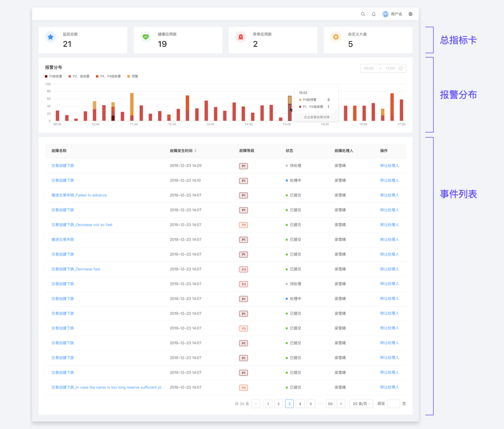Screen dimensions: 504x429
Task: Click 转让处理人 in the 14:10 row
Action: coord(389,180)
